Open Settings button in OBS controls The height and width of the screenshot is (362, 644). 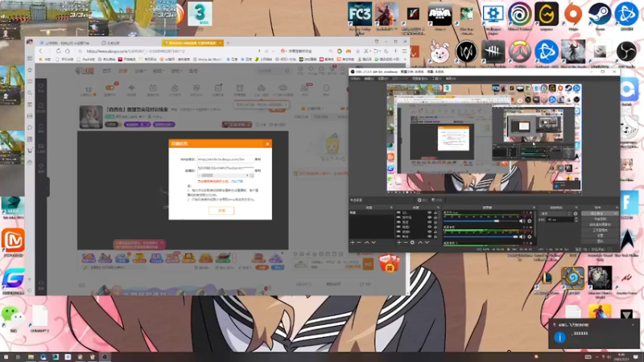tap(600, 236)
